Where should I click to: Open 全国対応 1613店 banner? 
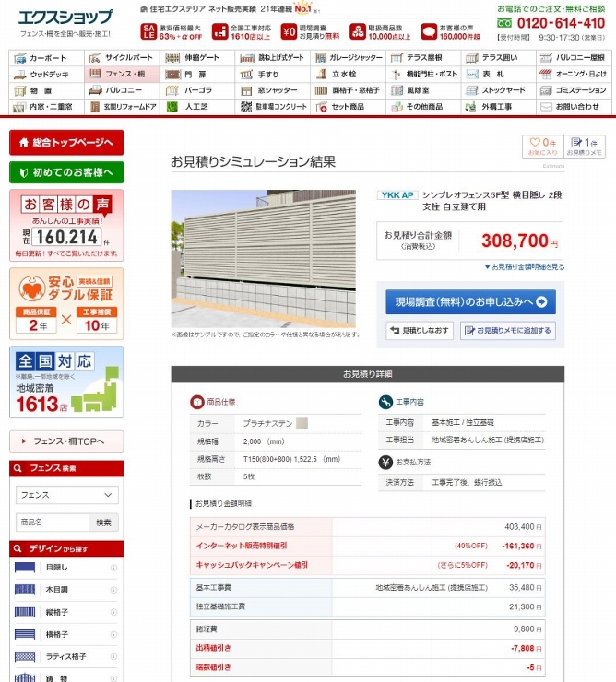click(66, 382)
